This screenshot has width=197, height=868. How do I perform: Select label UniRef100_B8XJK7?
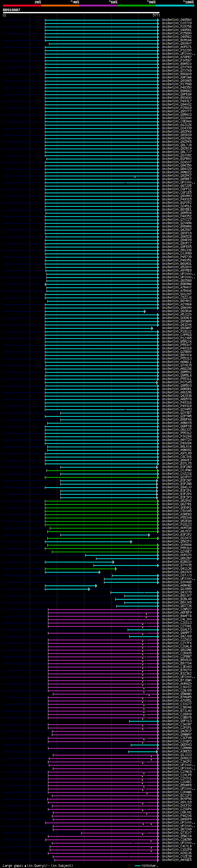[x=177, y=595]
